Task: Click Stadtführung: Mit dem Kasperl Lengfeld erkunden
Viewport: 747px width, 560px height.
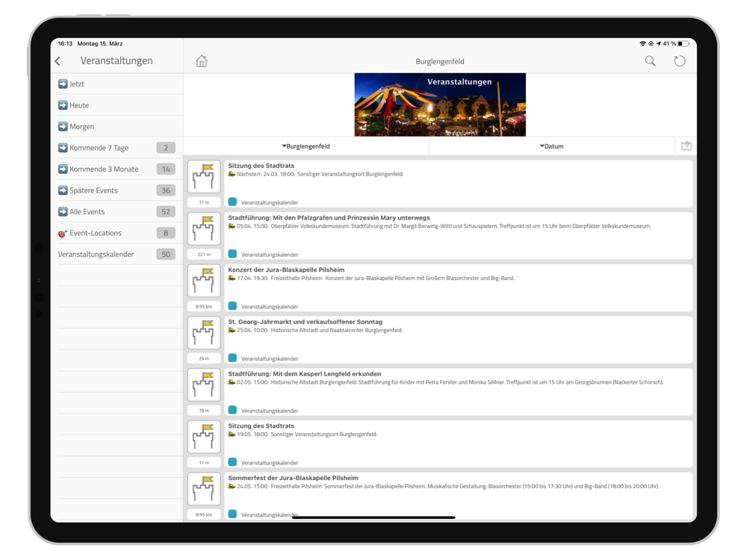Action: click(305, 374)
